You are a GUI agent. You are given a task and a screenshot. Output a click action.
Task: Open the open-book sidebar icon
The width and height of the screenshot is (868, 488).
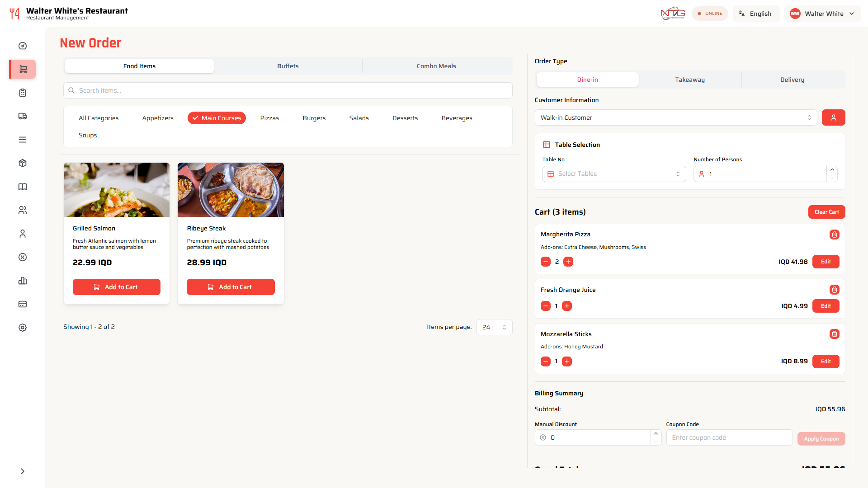click(23, 187)
